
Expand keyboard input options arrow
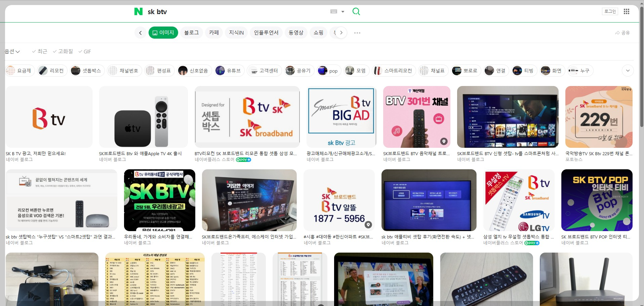click(343, 11)
